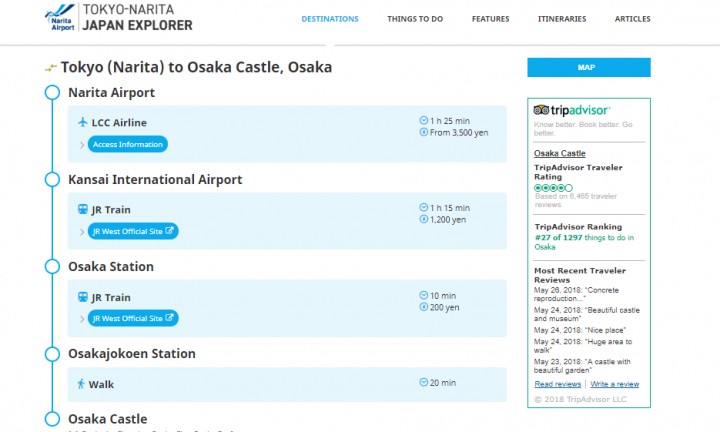Click the blue MAP button
This screenshot has width=720, height=432.
click(589, 67)
